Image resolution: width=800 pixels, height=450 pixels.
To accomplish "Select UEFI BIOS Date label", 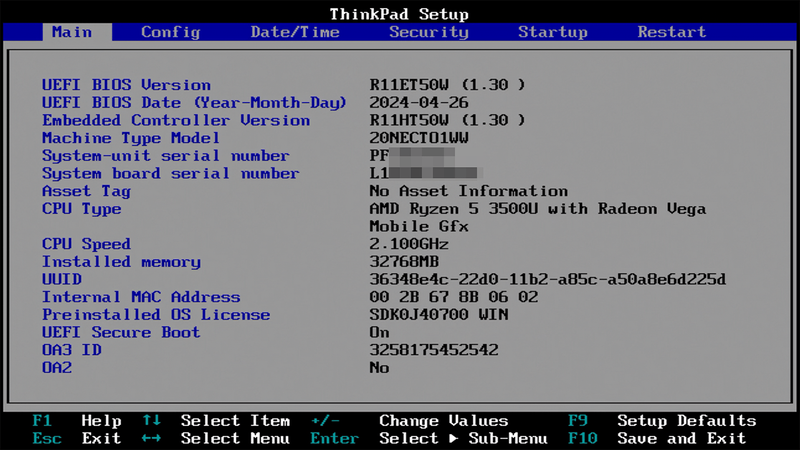I will coord(194,103).
